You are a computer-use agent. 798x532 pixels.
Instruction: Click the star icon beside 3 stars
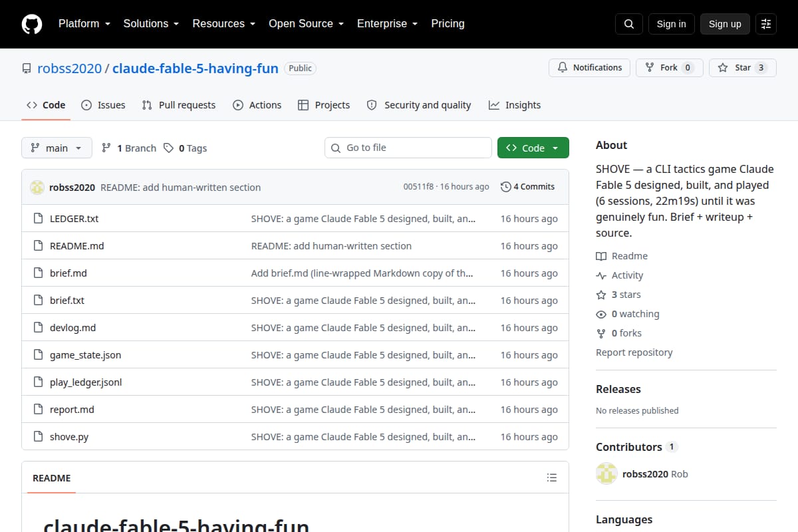coord(601,295)
